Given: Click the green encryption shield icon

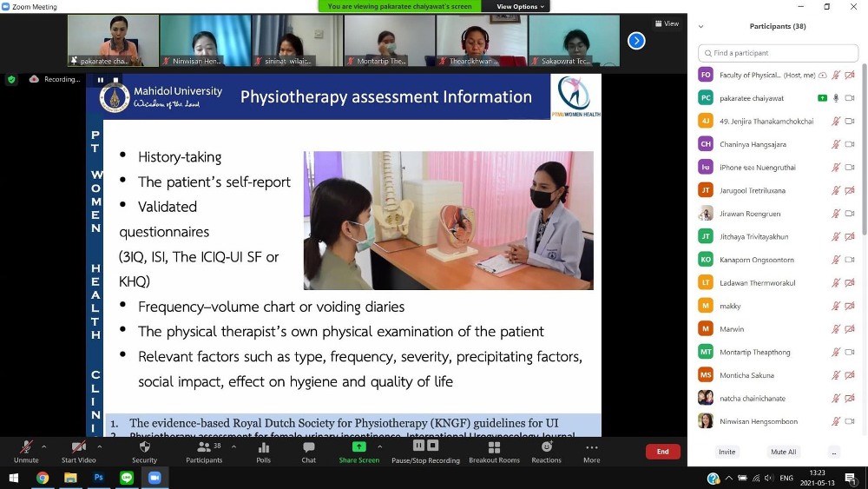Looking at the screenshot, I should click(11, 79).
